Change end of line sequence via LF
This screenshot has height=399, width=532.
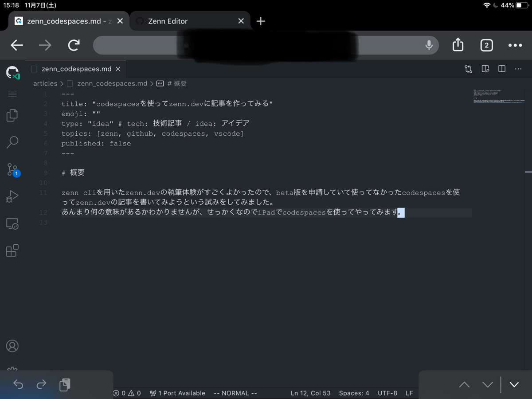pos(409,393)
